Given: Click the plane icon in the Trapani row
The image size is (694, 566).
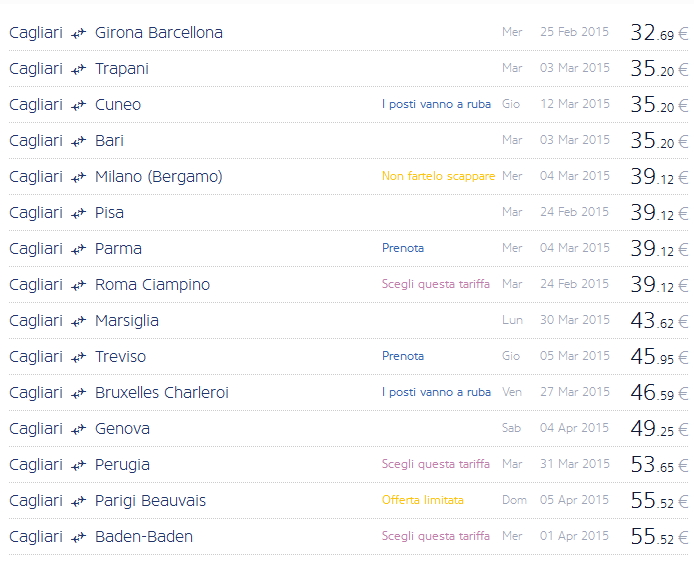Looking at the screenshot, I should pyautogui.click(x=79, y=69).
